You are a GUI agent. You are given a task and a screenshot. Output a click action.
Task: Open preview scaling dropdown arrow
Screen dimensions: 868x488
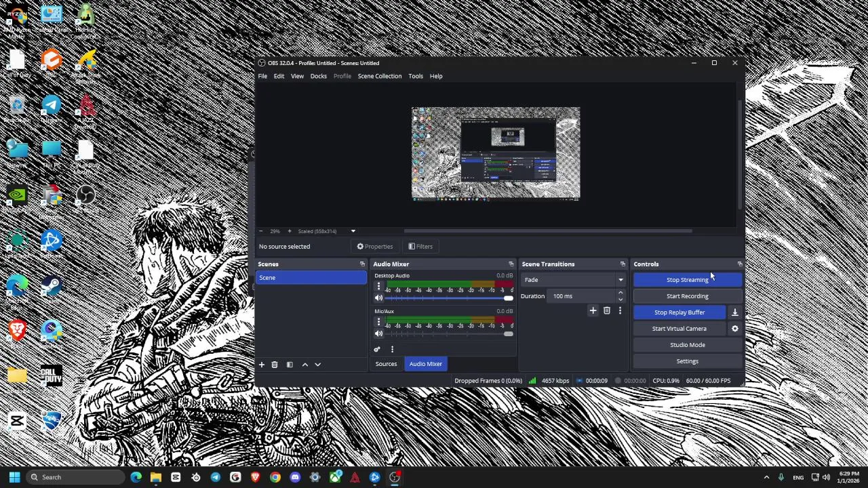pos(353,231)
